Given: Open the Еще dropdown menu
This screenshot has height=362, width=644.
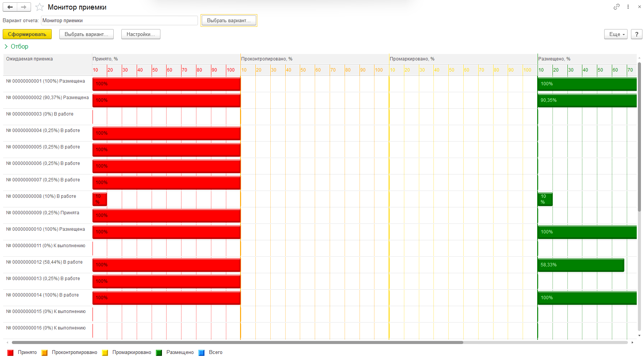Looking at the screenshot, I should [x=616, y=34].
